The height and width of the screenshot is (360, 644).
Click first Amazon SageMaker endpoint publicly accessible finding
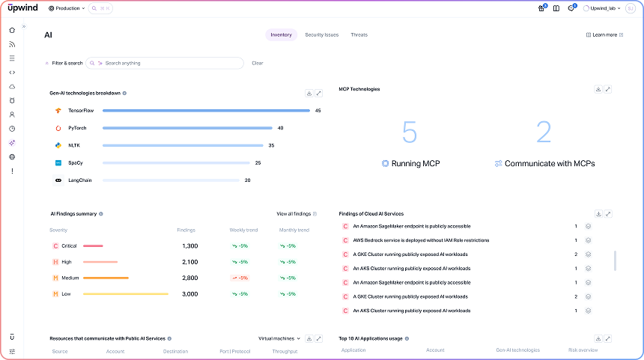coord(412,226)
